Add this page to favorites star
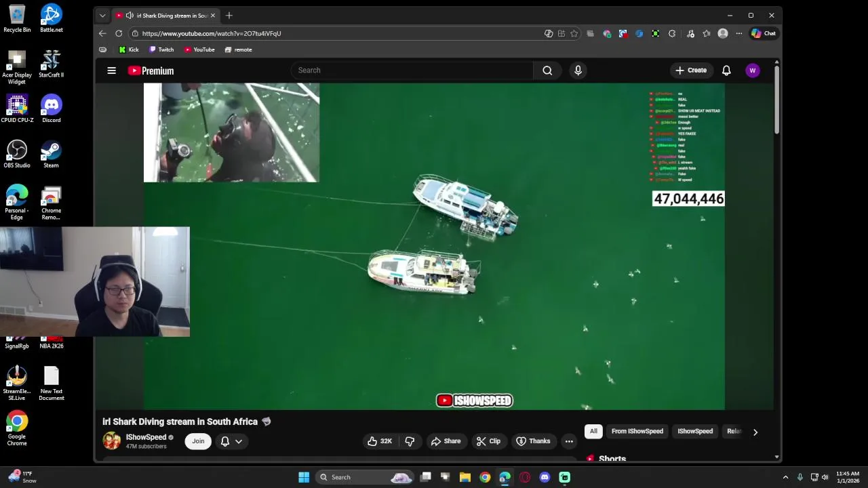868x488 pixels. pyautogui.click(x=574, y=33)
